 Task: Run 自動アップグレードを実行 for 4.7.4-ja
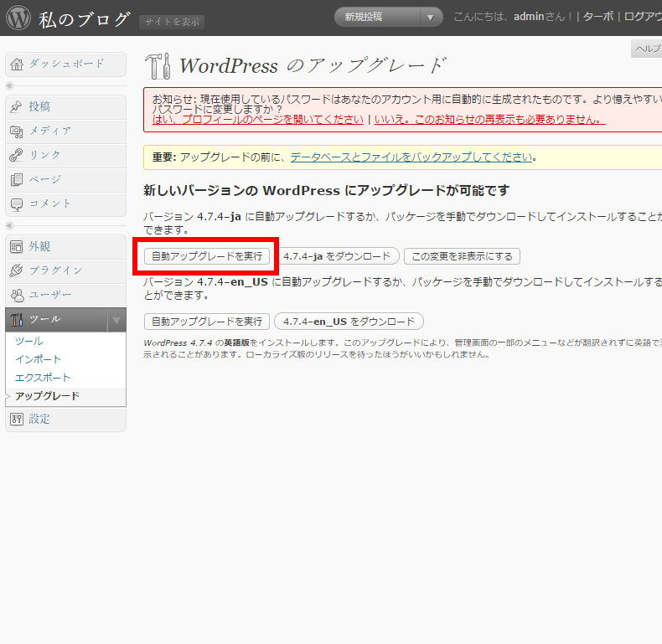click(x=207, y=256)
